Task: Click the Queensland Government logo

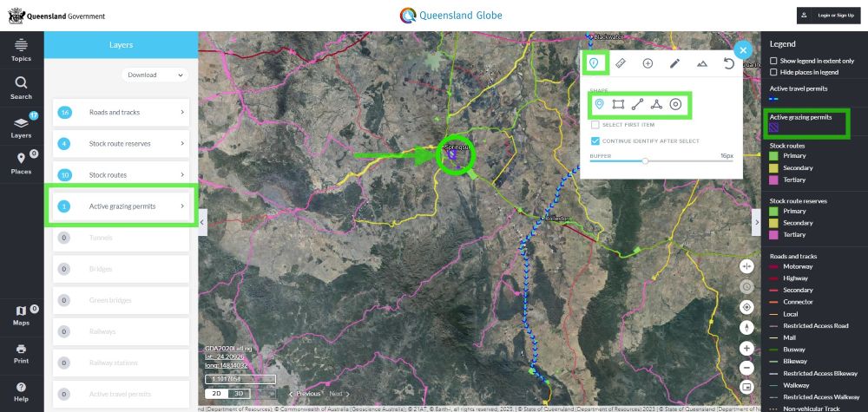Action: click(x=56, y=16)
